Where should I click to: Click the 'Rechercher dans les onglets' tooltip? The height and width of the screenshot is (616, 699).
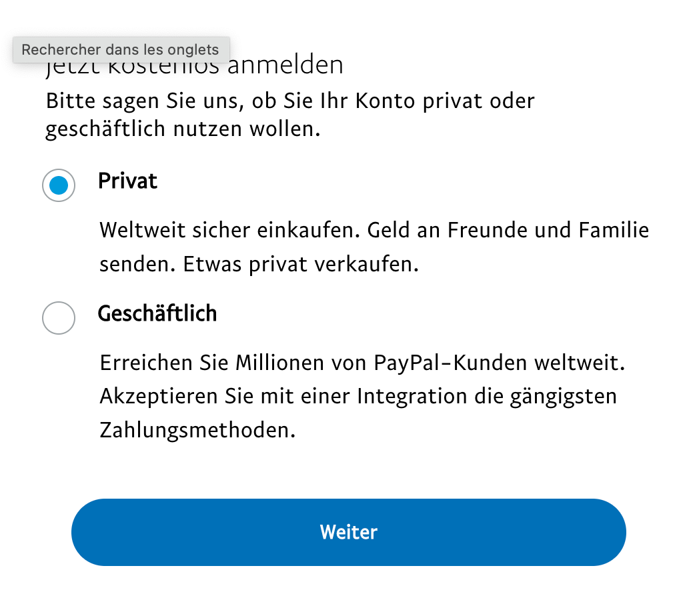pos(121,49)
